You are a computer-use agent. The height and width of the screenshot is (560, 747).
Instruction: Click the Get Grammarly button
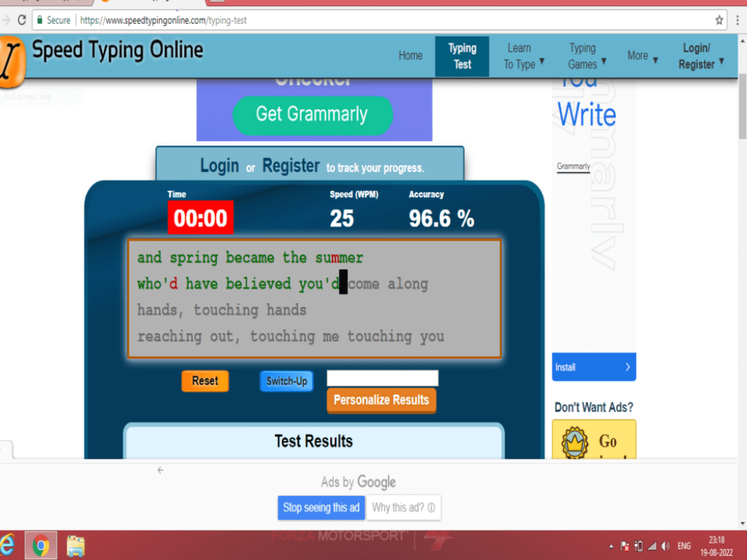tap(312, 115)
